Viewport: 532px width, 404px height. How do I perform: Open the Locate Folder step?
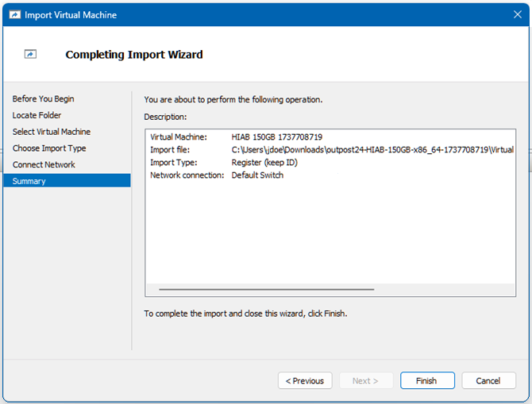pos(37,116)
